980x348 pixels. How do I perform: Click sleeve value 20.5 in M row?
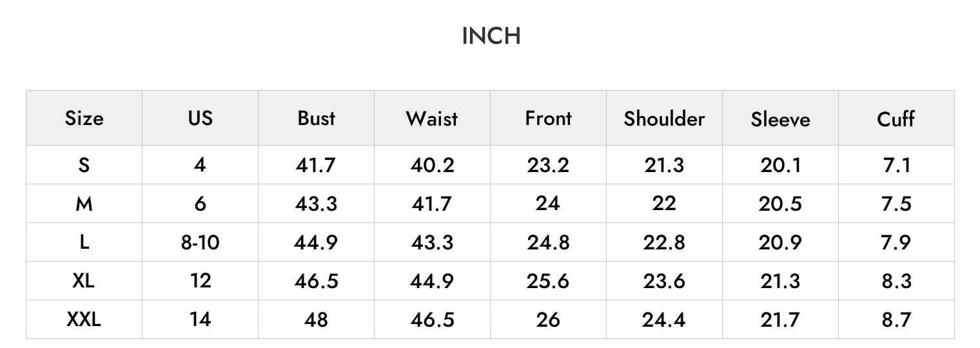(780, 204)
